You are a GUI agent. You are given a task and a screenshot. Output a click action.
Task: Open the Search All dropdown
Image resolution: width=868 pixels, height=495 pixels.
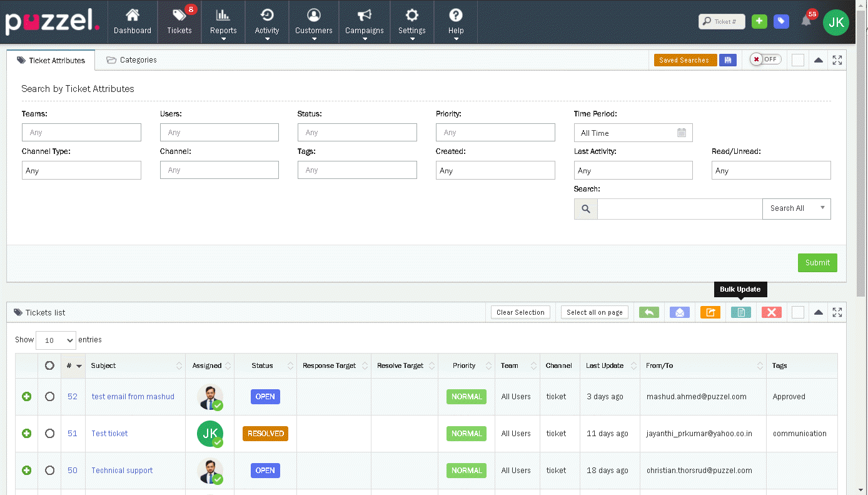(x=796, y=208)
